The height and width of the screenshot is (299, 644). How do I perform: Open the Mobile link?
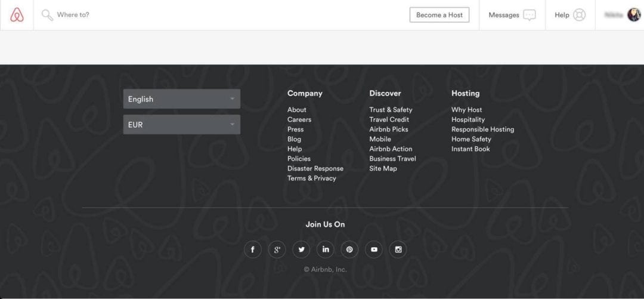[x=380, y=139]
